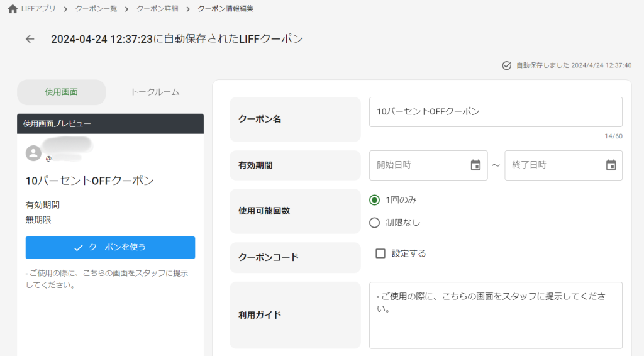The image size is (644, 356).
Task: Click the 無期限 text in preview
Action: tap(38, 220)
